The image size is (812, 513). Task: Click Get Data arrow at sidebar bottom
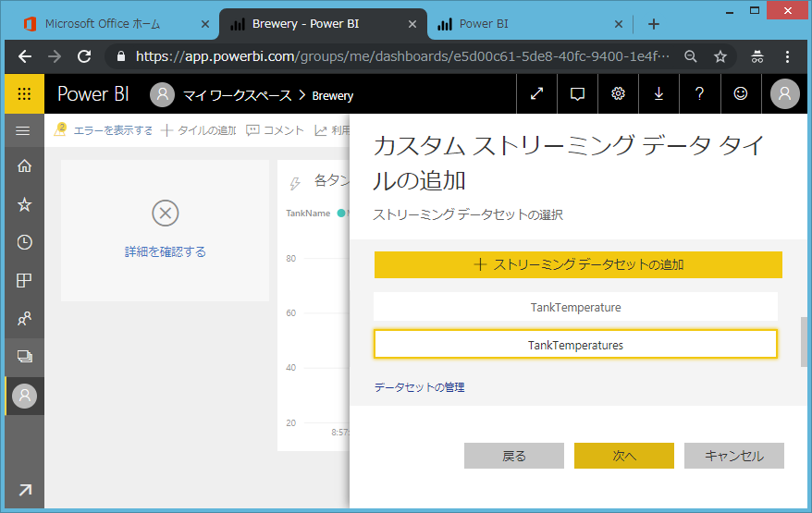click(24, 489)
